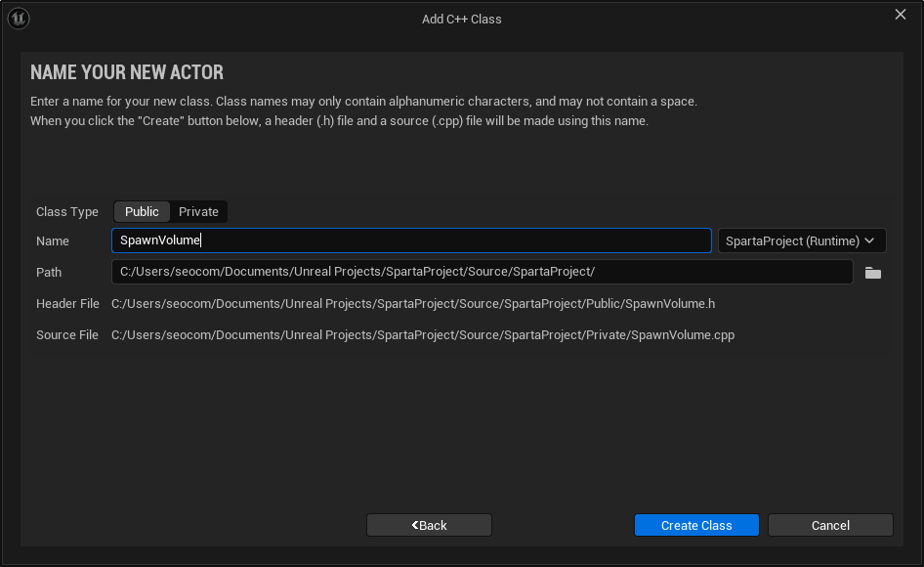This screenshot has width=924, height=567.
Task: Click the Unreal Engine logo icon
Action: coord(18,17)
